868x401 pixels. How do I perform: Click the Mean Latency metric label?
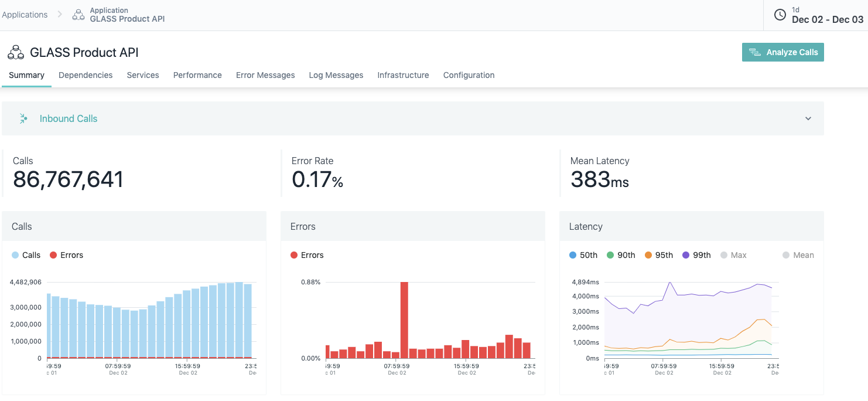pos(600,161)
